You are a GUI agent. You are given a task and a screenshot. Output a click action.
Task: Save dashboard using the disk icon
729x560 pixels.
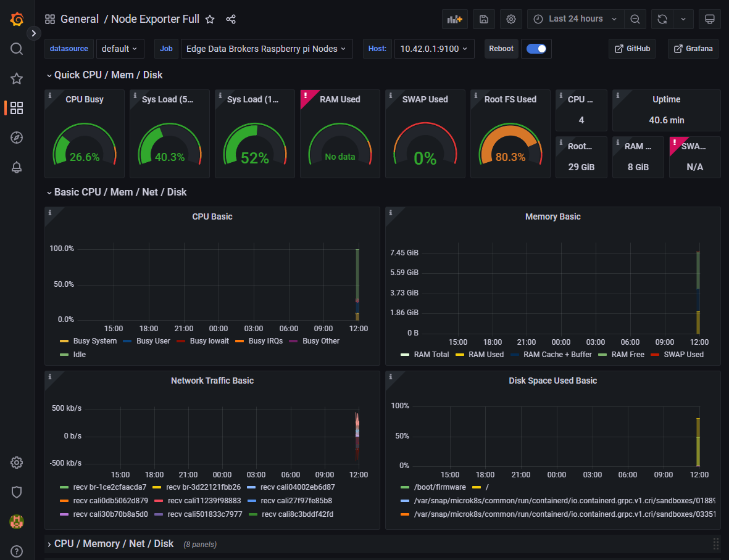click(483, 19)
